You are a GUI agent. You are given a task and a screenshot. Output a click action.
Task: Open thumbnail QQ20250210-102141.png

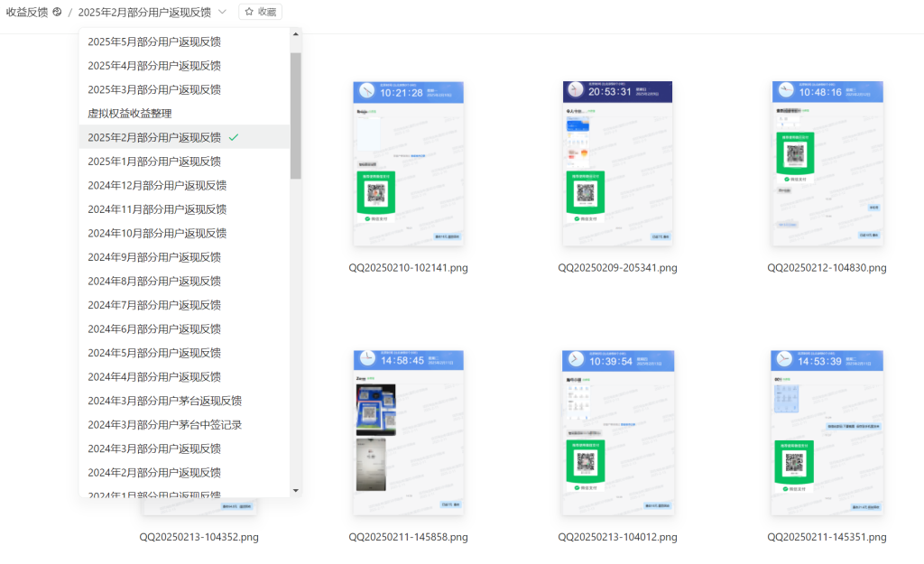click(x=409, y=163)
